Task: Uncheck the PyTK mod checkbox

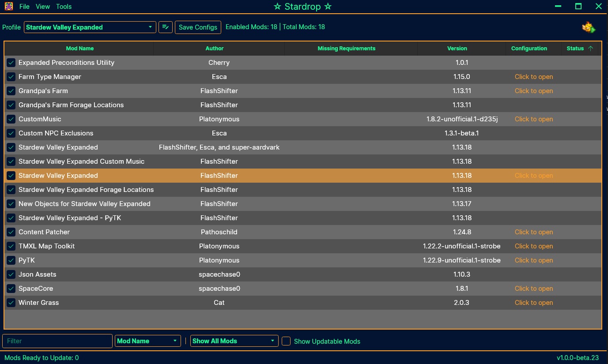Action: 11,260
